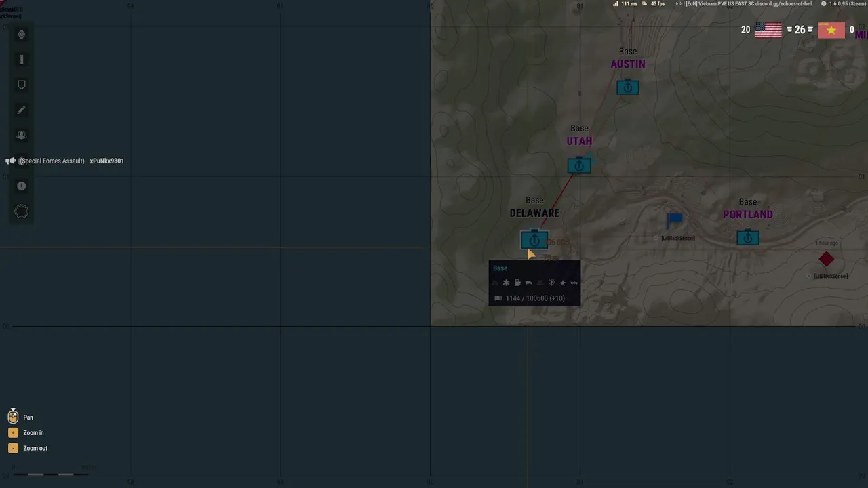Click the network signal bars icon
868x488 pixels.
point(616,4)
